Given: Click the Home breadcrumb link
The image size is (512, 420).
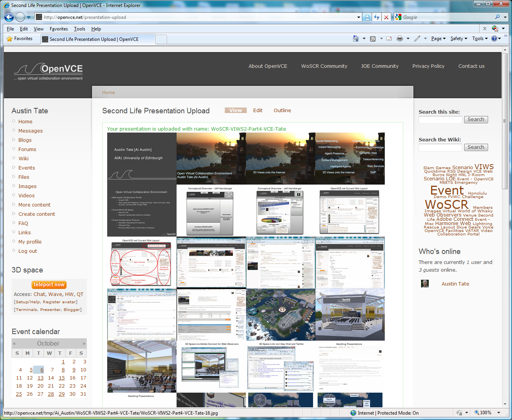Looking at the screenshot, I should (x=108, y=92).
